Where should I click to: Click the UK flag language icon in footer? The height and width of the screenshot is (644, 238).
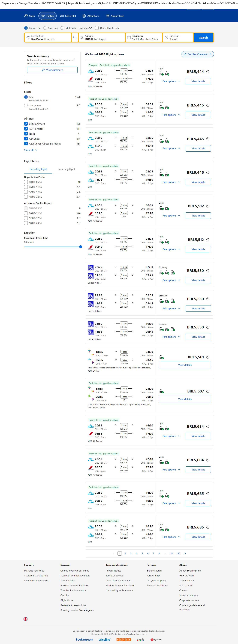25,619
